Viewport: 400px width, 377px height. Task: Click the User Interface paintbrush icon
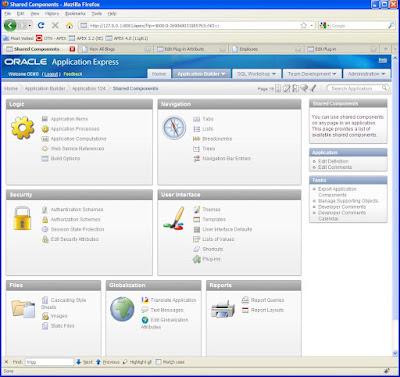(174, 218)
